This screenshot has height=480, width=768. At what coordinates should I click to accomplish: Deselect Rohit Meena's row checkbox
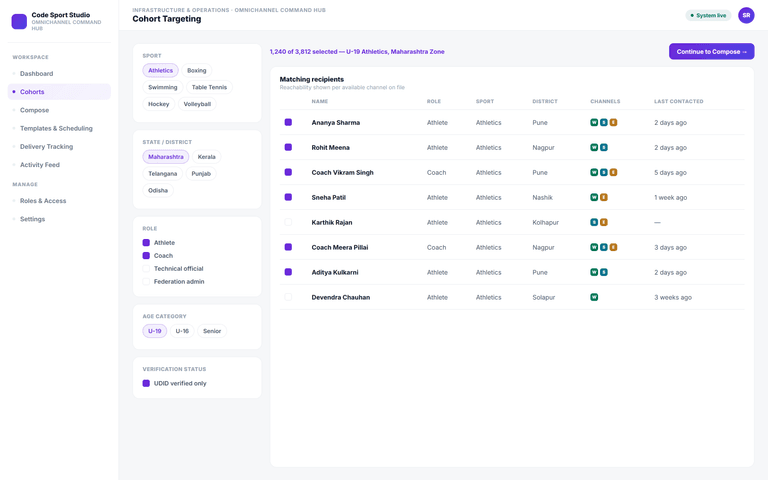point(288,147)
